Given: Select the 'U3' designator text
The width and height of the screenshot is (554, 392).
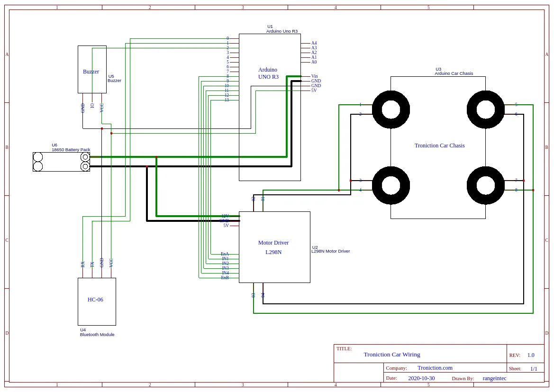Looking at the screenshot, I should (438, 69).
